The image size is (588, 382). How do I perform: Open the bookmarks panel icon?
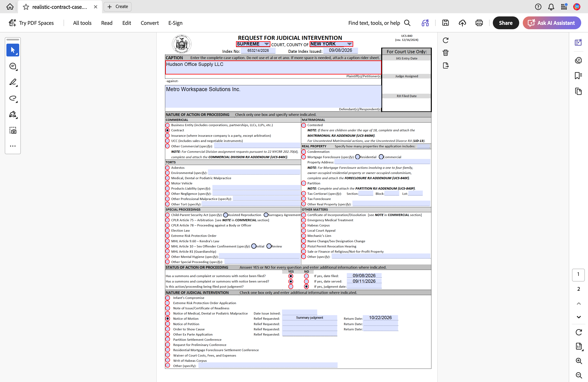click(578, 76)
